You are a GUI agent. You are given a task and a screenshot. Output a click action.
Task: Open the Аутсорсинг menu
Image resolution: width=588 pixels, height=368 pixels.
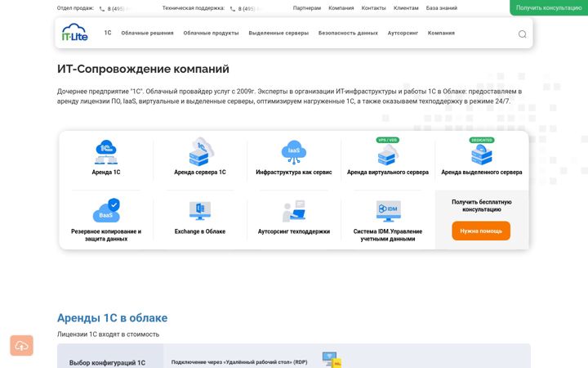pyautogui.click(x=403, y=33)
